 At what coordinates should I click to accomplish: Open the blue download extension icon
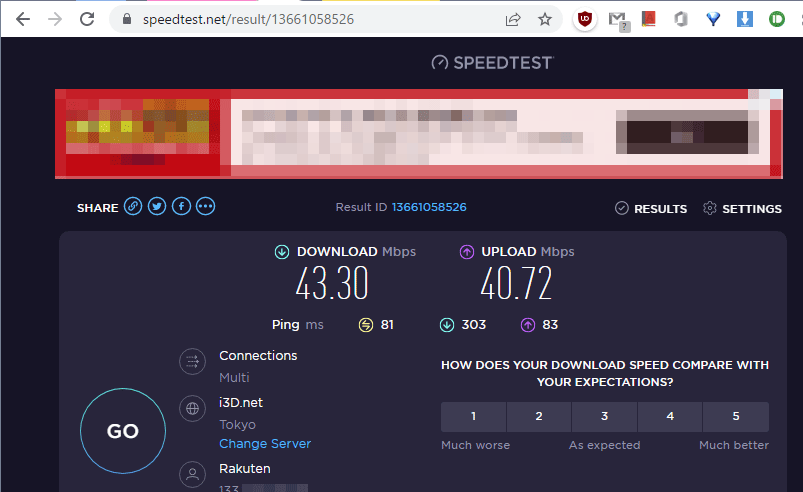(x=745, y=19)
